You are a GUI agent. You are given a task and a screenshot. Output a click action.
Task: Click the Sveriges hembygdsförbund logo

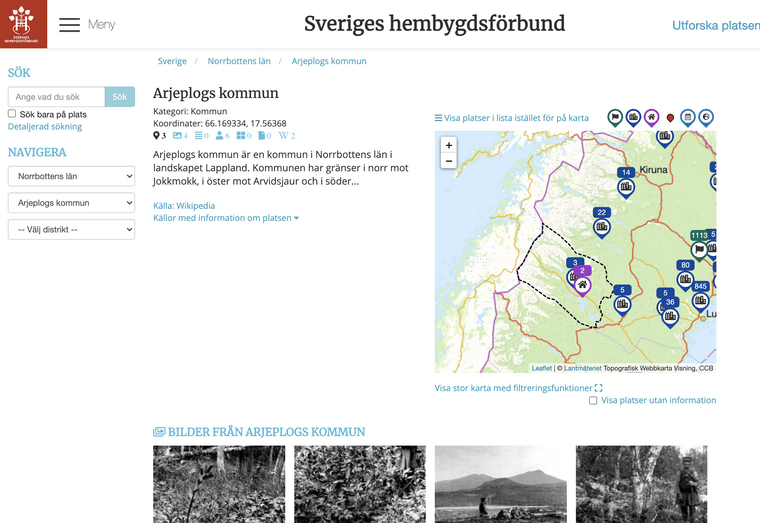(x=23, y=24)
